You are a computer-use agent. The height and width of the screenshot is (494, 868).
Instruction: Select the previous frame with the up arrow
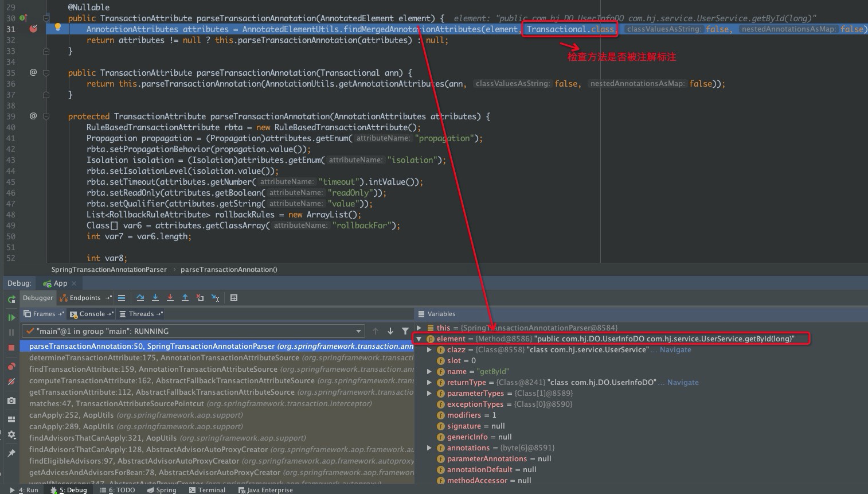[x=376, y=331]
